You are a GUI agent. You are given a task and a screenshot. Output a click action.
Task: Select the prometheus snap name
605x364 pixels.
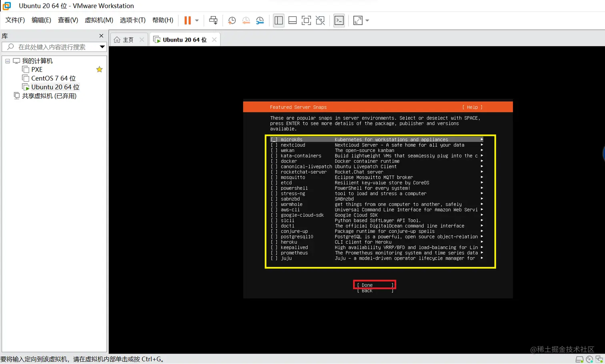[x=294, y=253]
